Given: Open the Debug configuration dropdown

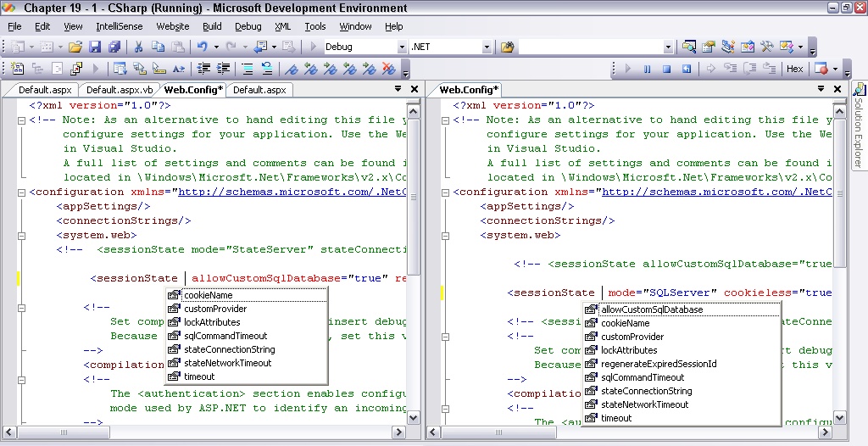Looking at the screenshot, I should (401, 47).
